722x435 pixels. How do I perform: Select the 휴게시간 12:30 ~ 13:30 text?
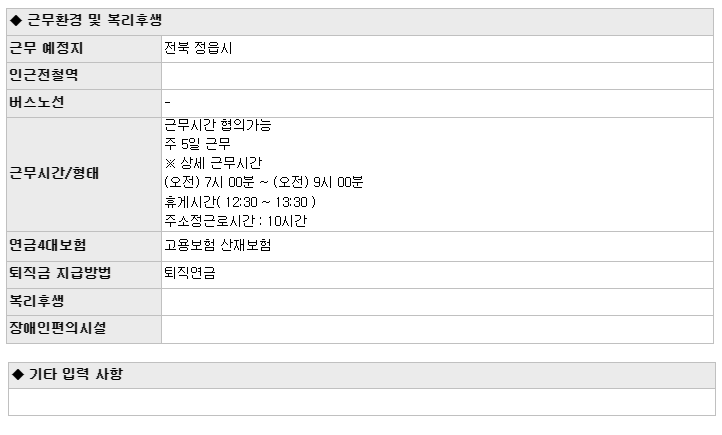pos(240,202)
